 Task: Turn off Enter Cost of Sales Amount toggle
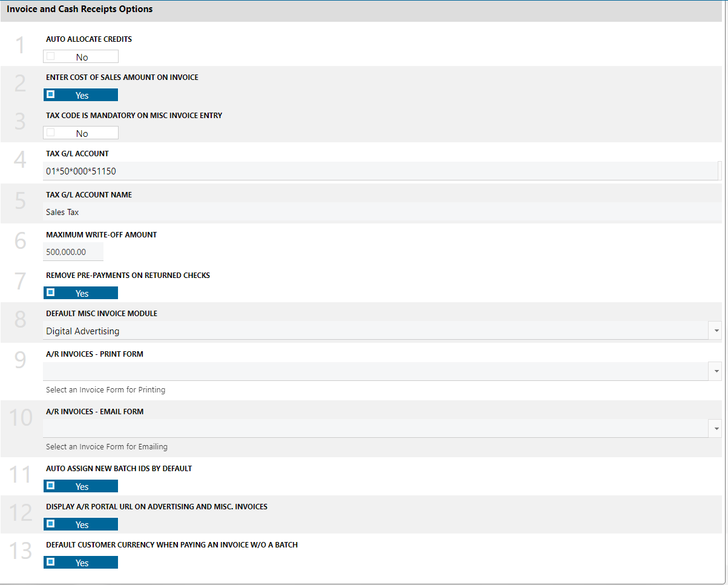coord(81,95)
